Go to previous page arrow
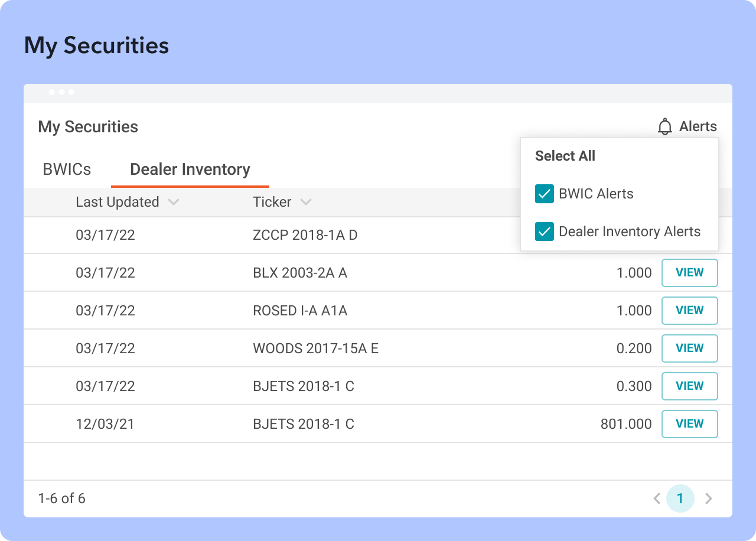Viewport: 756px width, 541px height. [656, 498]
